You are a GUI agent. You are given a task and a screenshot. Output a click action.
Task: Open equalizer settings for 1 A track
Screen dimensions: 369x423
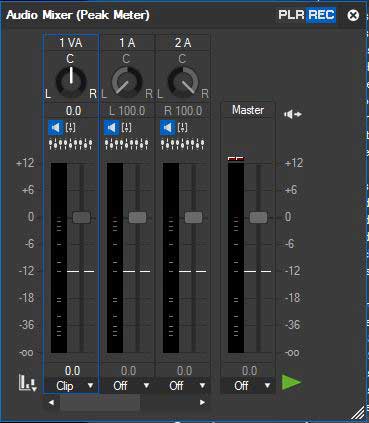coord(127,144)
